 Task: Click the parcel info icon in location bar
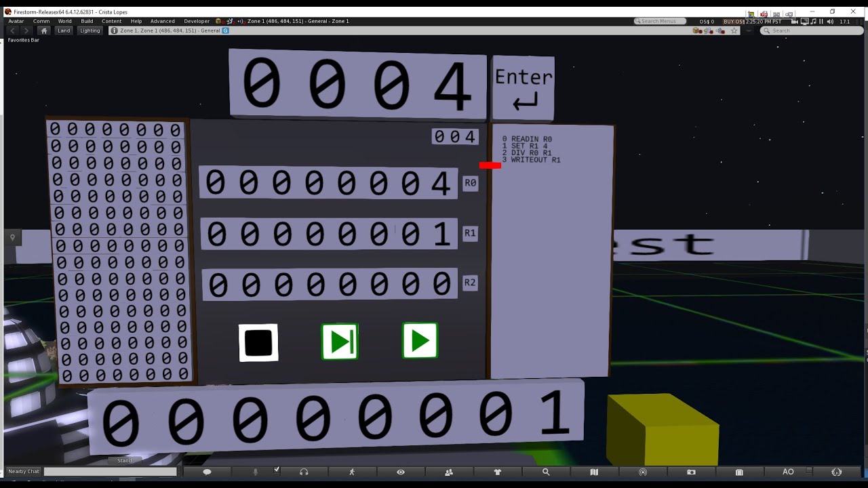click(114, 30)
